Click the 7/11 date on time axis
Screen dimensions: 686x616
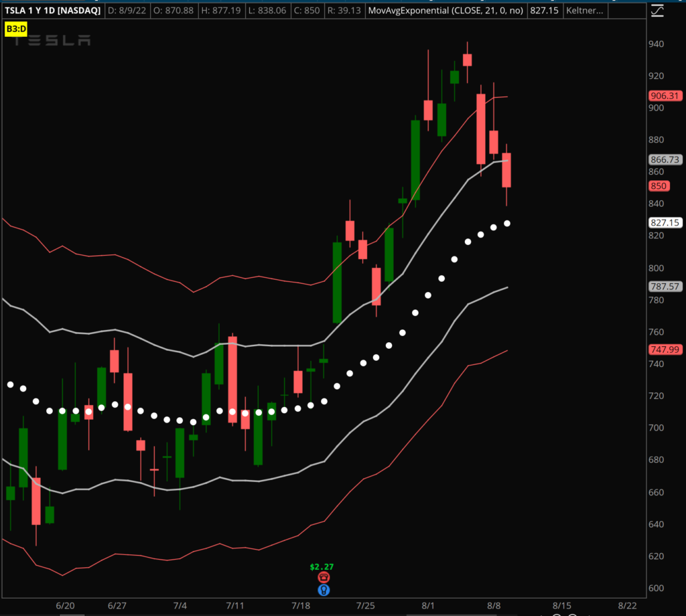coord(235,606)
